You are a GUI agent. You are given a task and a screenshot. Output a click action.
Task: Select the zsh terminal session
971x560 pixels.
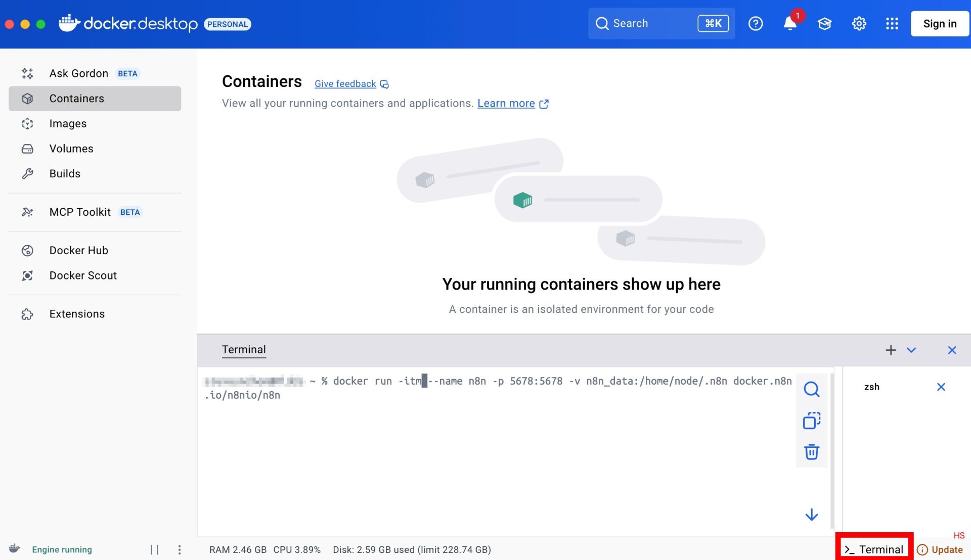[872, 387]
